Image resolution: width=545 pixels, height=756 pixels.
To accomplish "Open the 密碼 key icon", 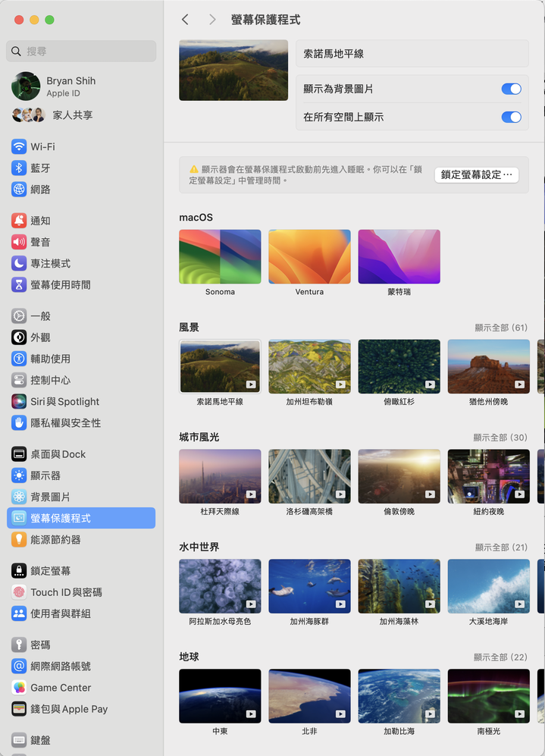I will point(19,645).
